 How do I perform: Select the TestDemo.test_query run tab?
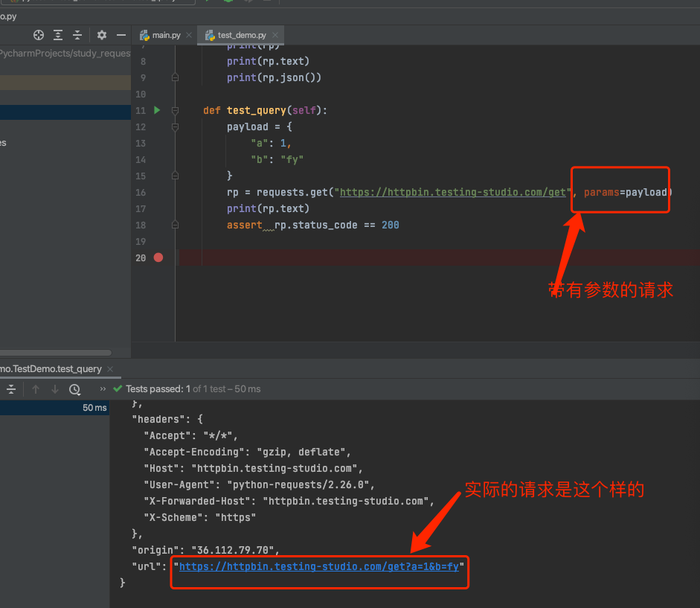coord(51,369)
